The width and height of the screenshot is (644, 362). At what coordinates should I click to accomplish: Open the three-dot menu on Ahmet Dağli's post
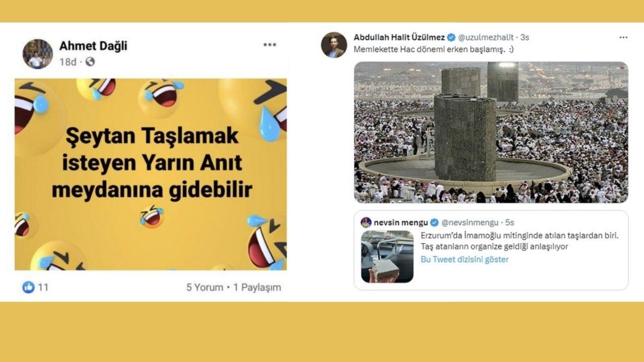click(270, 45)
